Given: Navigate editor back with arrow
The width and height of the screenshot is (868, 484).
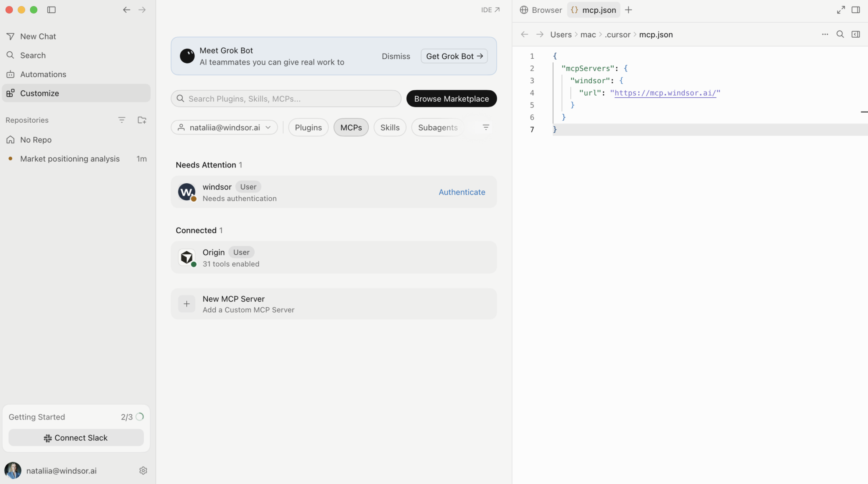Looking at the screenshot, I should tap(524, 34).
